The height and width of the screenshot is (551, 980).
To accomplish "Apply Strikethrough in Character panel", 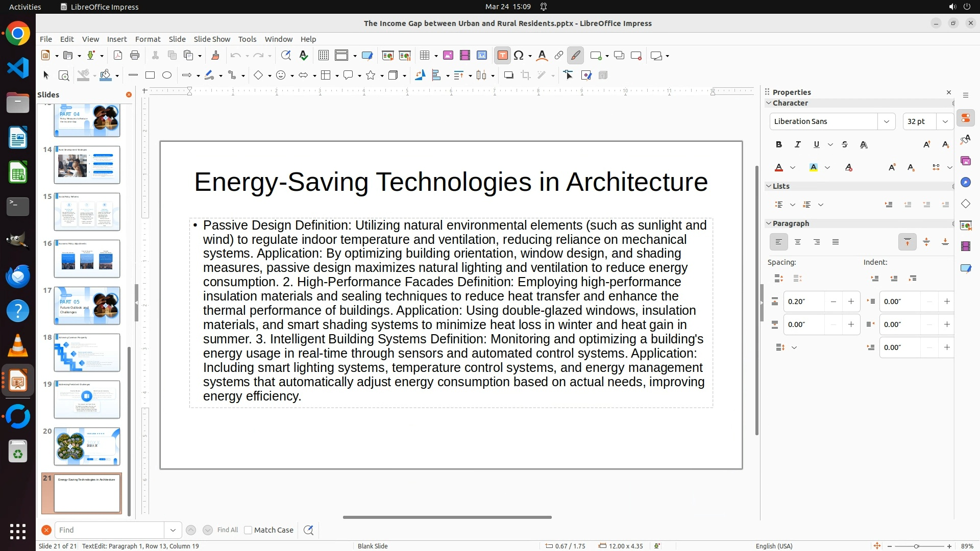I will tap(845, 145).
